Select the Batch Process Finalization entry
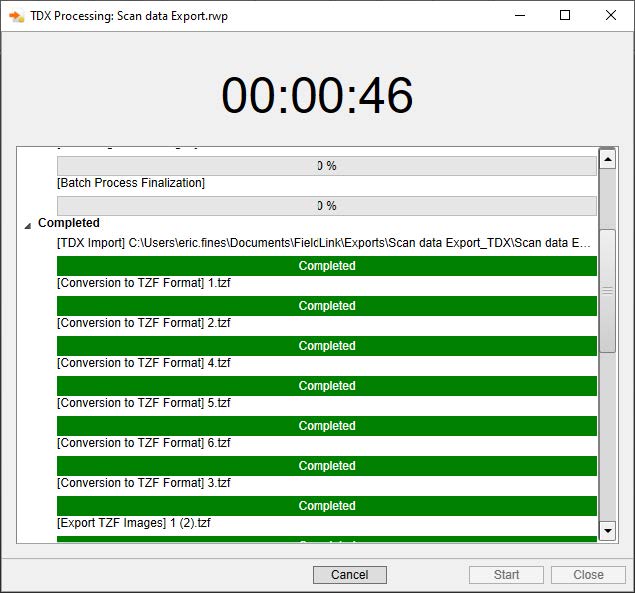The height and width of the screenshot is (593, 635). tap(131, 183)
